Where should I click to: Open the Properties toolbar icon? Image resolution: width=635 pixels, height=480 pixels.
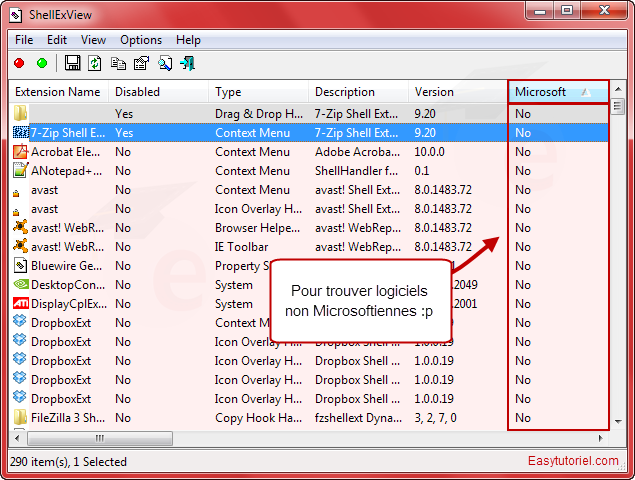point(141,64)
